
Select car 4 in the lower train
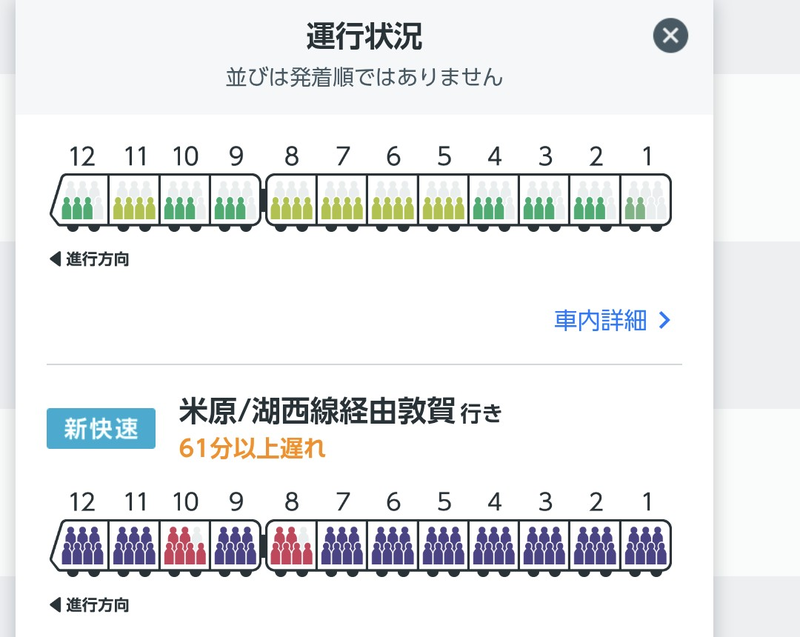(x=494, y=545)
